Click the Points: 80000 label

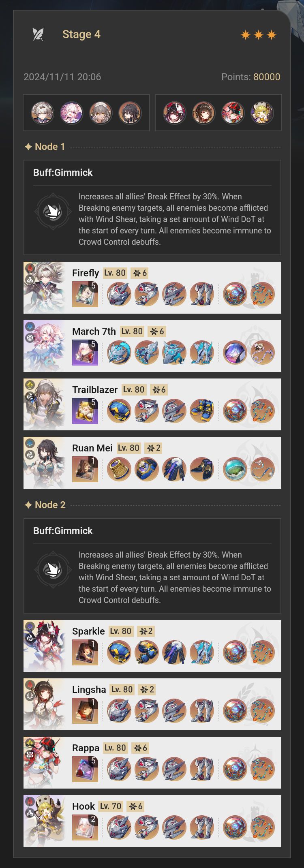click(x=251, y=77)
